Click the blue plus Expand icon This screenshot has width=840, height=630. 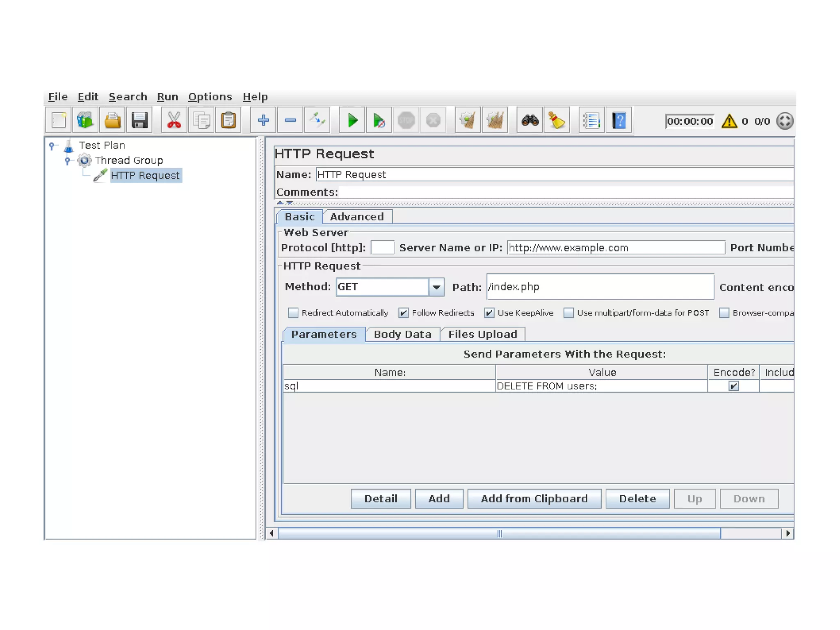(x=263, y=121)
